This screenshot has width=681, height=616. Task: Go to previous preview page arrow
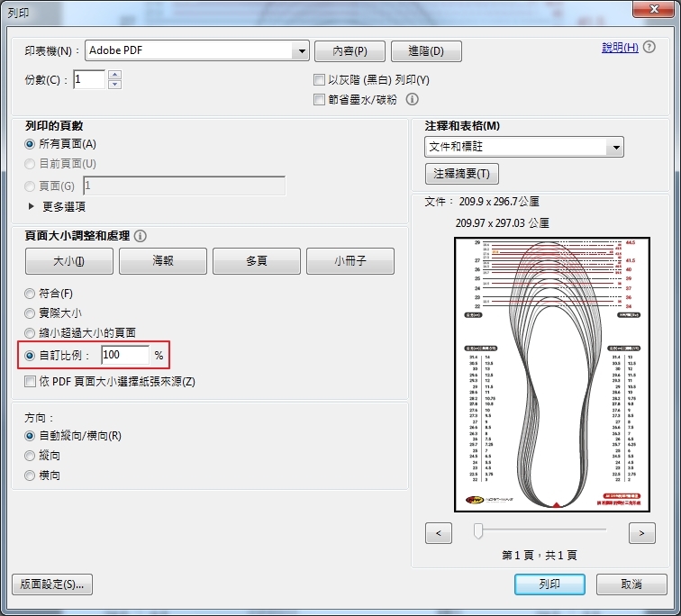[x=439, y=533]
